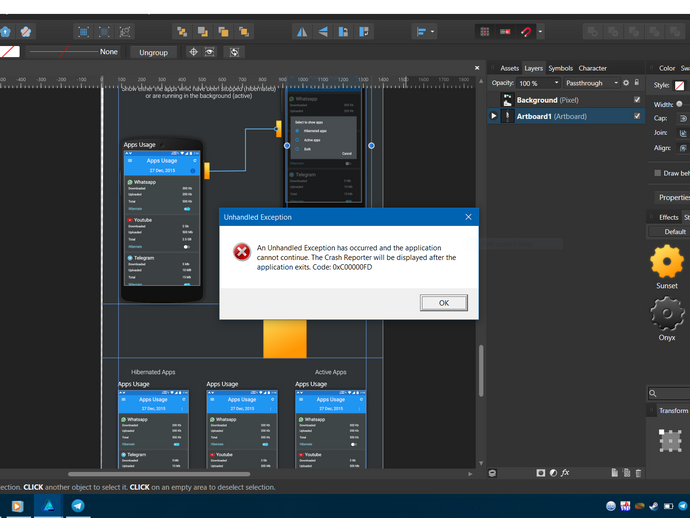Enable the Draw behind checkbox
Image resolution: width=690 pixels, height=518 pixels.
[657, 173]
